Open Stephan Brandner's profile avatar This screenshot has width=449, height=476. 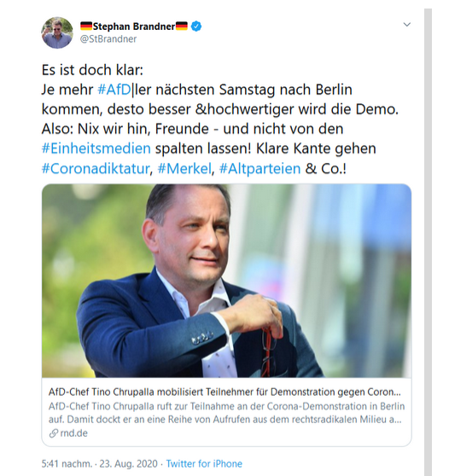(x=57, y=32)
